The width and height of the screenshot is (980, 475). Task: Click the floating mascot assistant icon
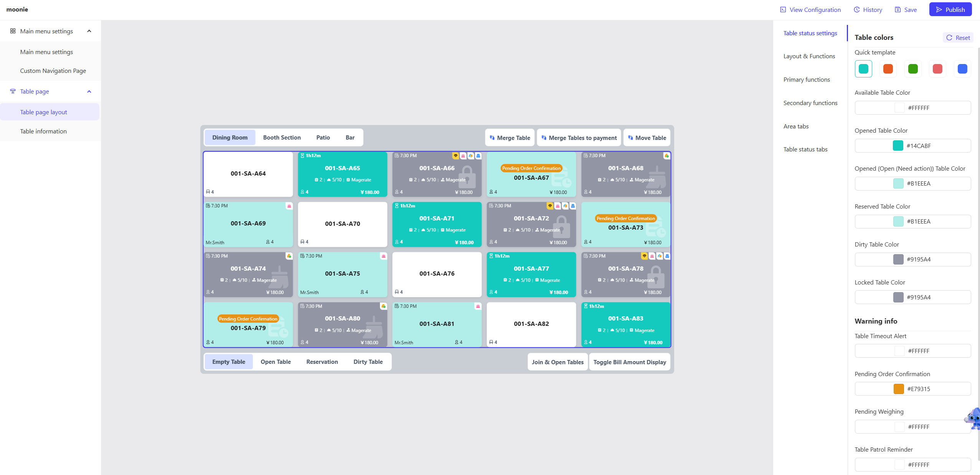[x=974, y=418]
